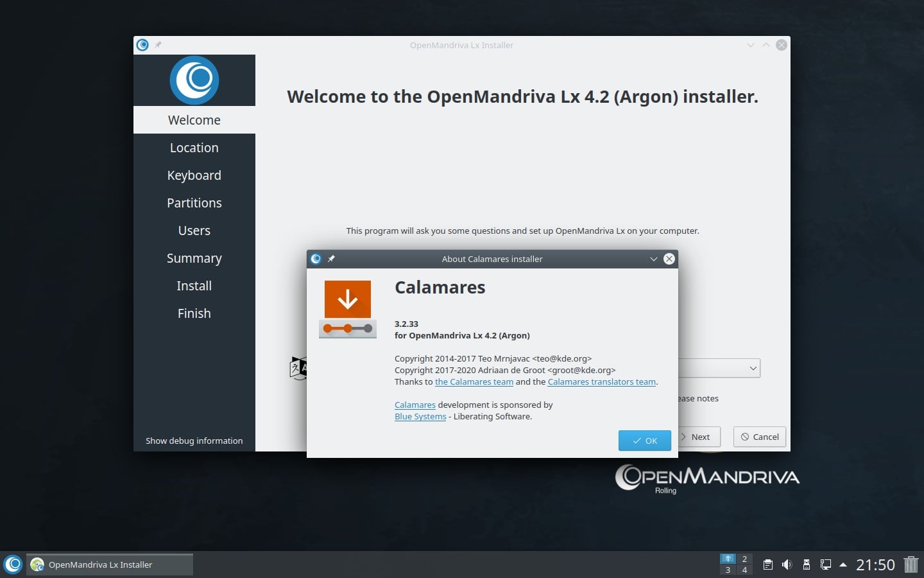Switch to virtual desktop 1 in pager
This screenshot has width=924, height=578.
728,559
